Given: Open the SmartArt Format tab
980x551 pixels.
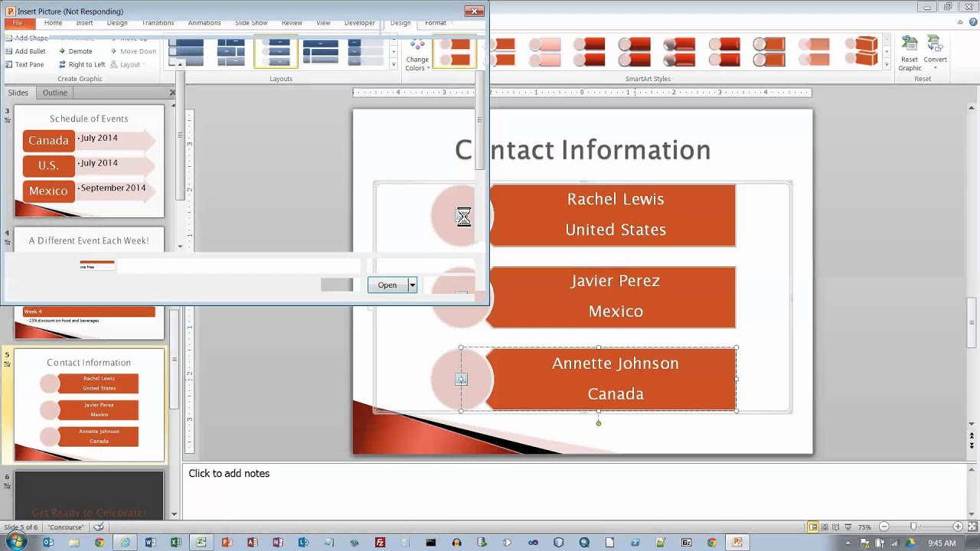Looking at the screenshot, I should click(x=436, y=23).
